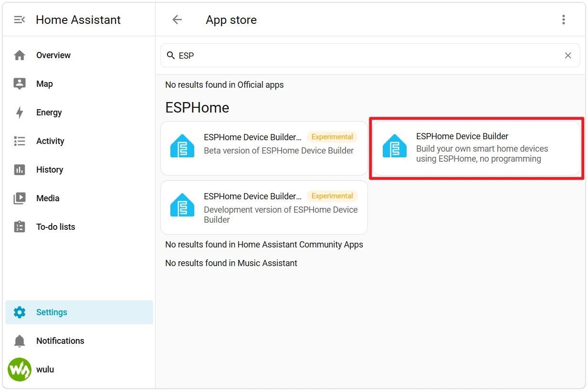Image resolution: width=588 pixels, height=391 pixels.
Task: Click the ESPHome icon on the Beta version card
Action: click(x=182, y=146)
